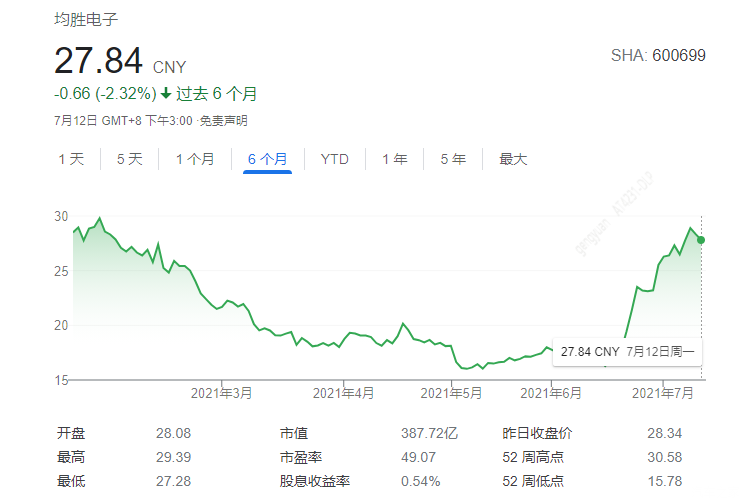Click the 27.84 CNY 7月12日 tooltip
Image resolution: width=744 pixels, height=503 pixels.
[627, 352]
